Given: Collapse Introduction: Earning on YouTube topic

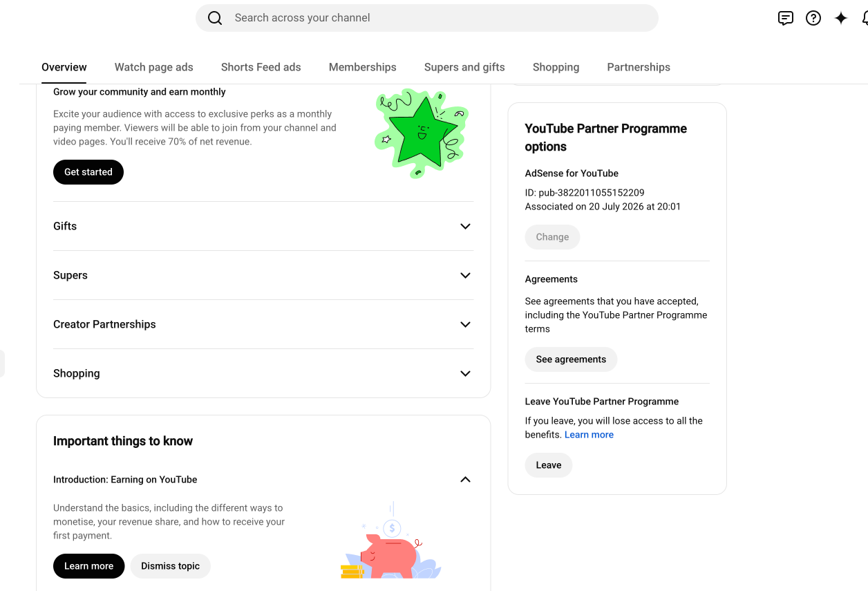Looking at the screenshot, I should click(x=465, y=479).
